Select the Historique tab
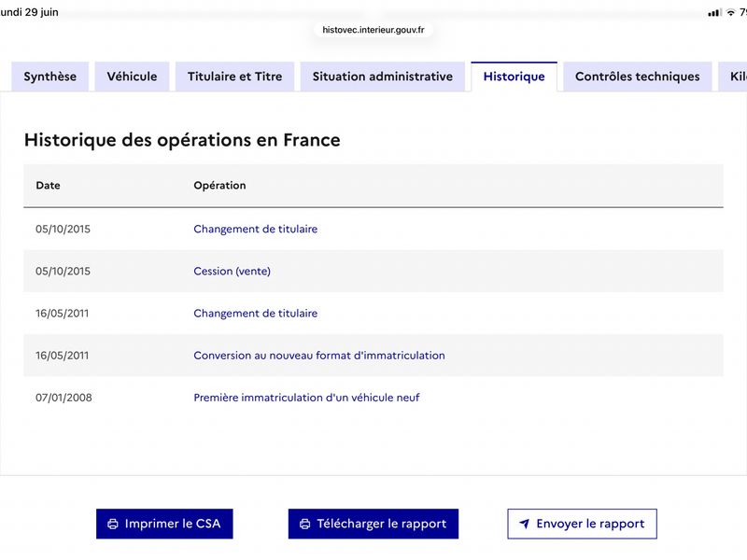Screen dimensions: 747x560 coord(514,77)
